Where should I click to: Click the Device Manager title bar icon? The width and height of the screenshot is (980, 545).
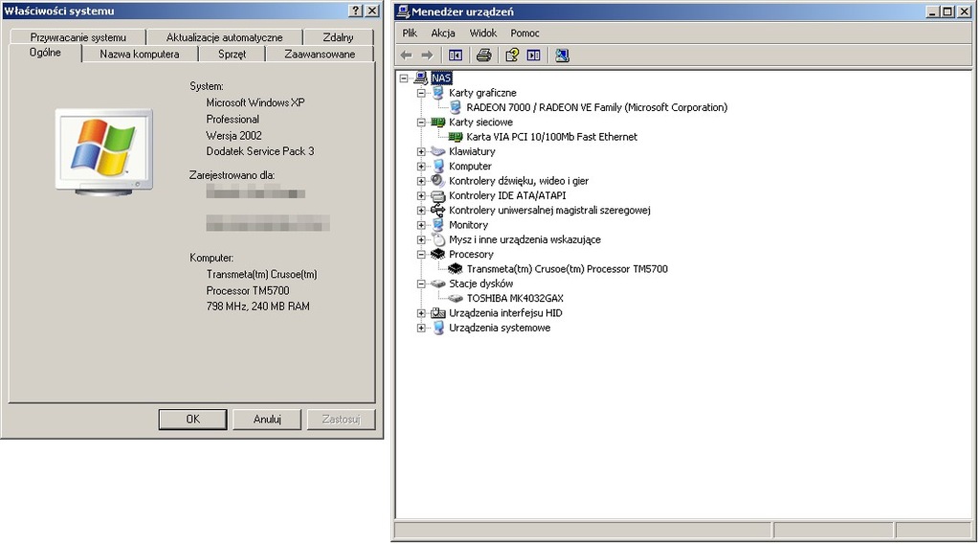point(403,11)
